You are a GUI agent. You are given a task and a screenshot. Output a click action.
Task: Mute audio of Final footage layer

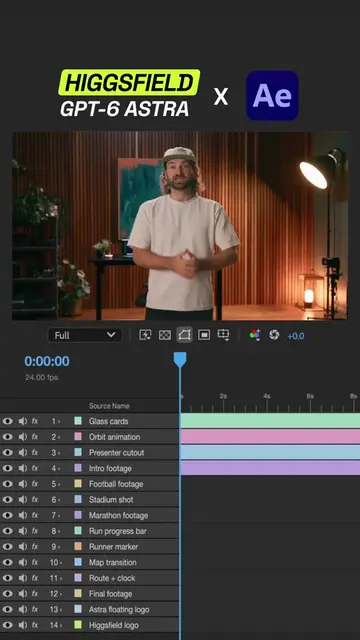tap(23, 593)
